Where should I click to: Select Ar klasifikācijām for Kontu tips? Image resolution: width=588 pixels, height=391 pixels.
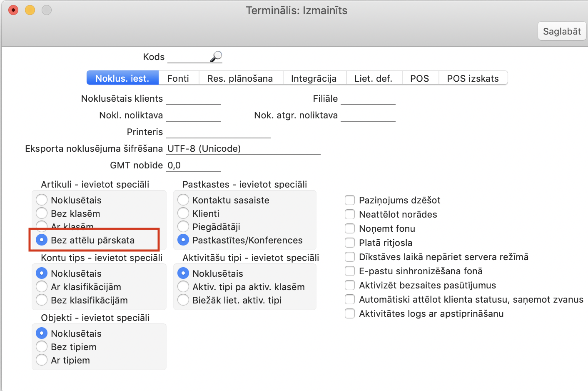point(42,287)
